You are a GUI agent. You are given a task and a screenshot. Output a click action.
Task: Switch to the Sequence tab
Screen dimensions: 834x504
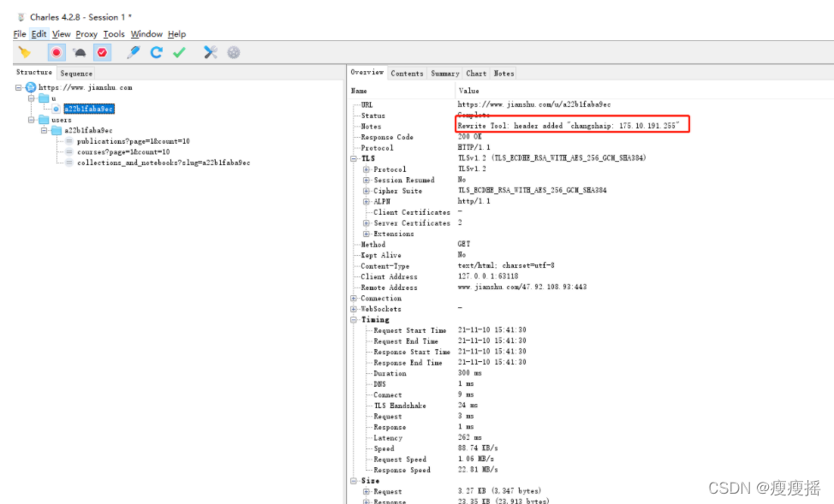76,74
